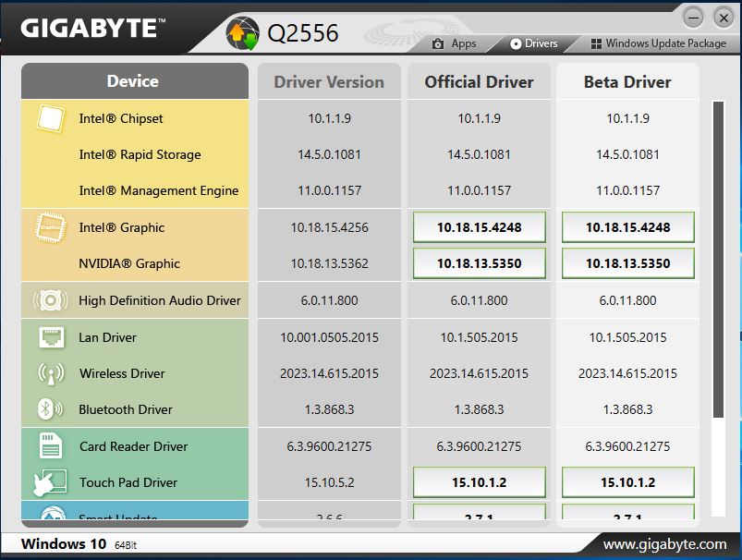Click the Intel Chipset device icon
The width and height of the screenshot is (742, 560).
coord(50,118)
